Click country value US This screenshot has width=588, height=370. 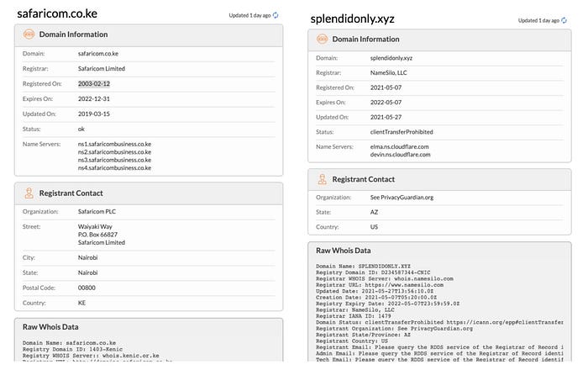pos(374,227)
